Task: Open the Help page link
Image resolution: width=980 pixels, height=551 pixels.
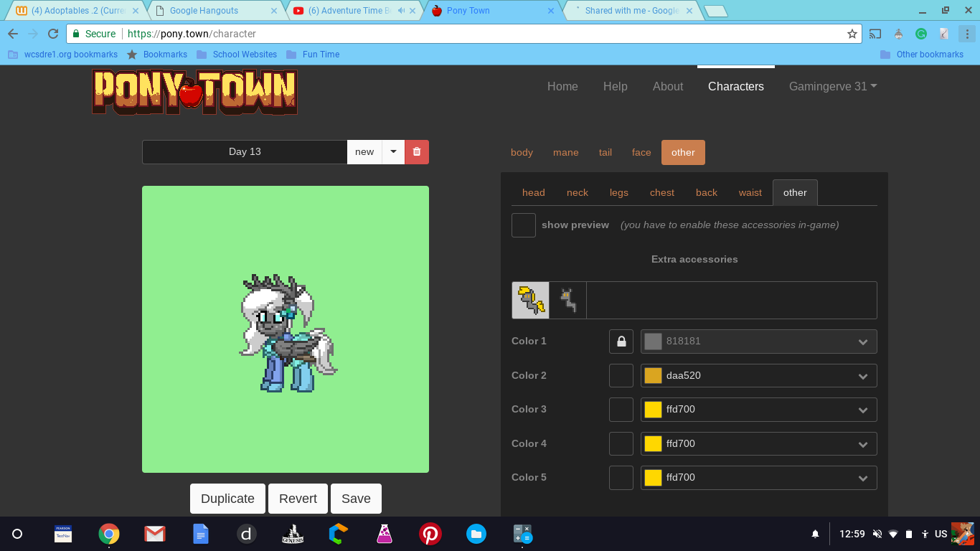Action: point(616,86)
